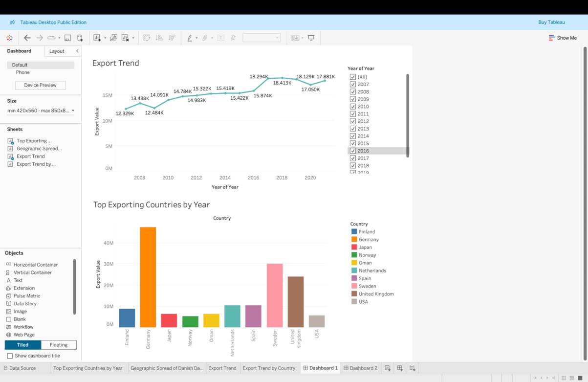Click the Undo back arrow

pos(27,38)
